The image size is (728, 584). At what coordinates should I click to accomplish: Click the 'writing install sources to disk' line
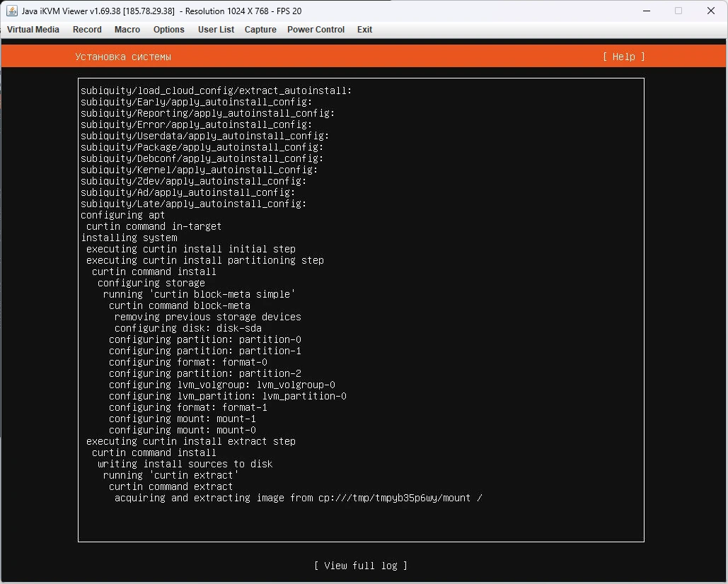[x=185, y=464]
